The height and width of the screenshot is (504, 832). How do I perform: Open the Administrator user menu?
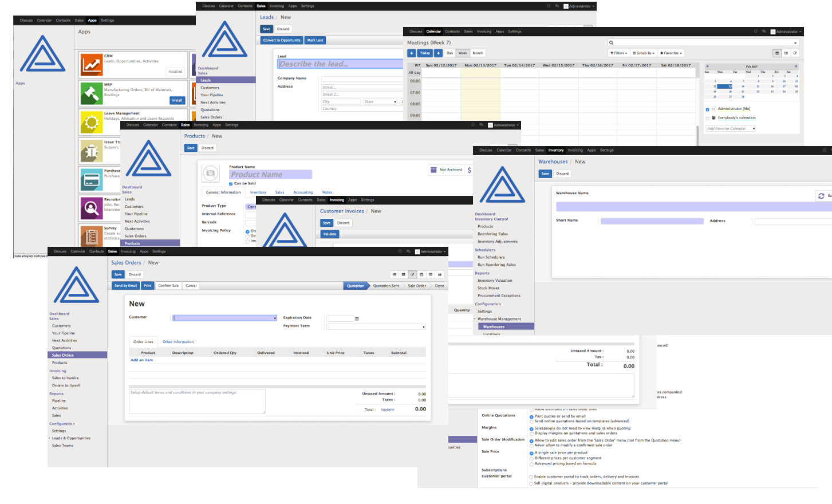(431, 251)
